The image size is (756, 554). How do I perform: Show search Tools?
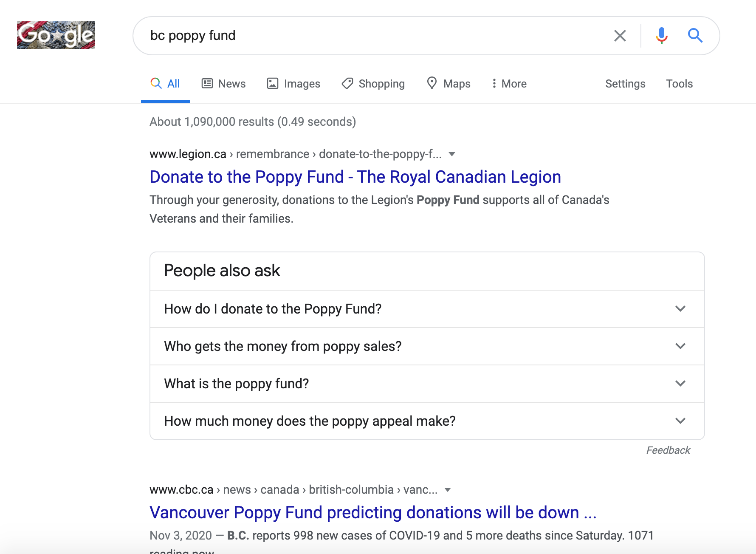(679, 84)
